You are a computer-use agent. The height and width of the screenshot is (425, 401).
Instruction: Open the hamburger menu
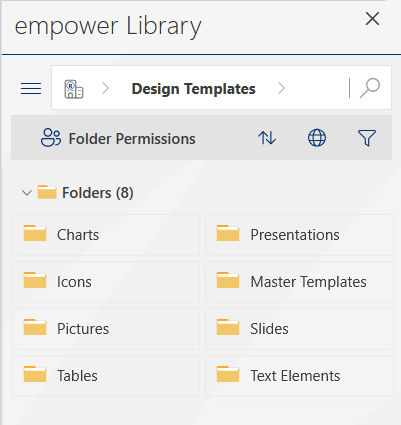point(31,89)
